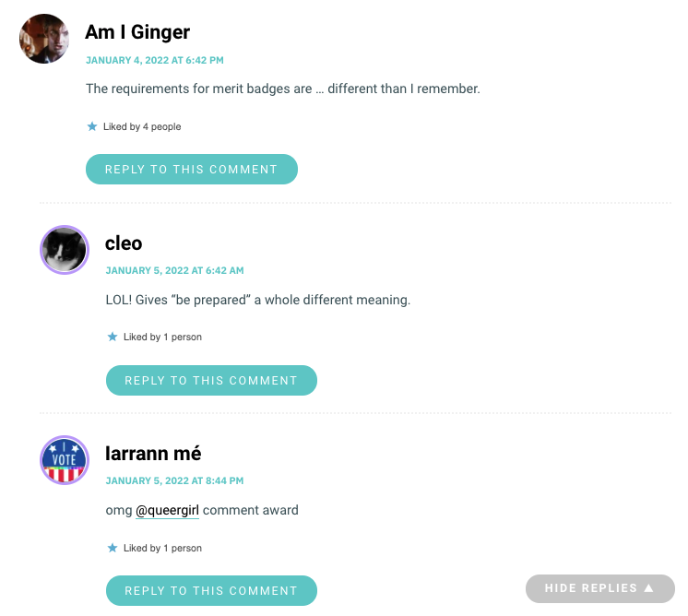Click the like star on larrann mé's comment
This screenshot has width=688, height=616.
(113, 548)
